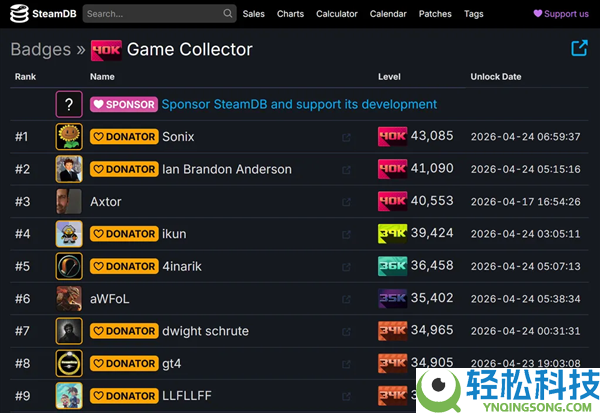Image resolution: width=600 pixels, height=413 pixels.
Task: Open external profile icon for 4inarik
Action: [346, 267]
